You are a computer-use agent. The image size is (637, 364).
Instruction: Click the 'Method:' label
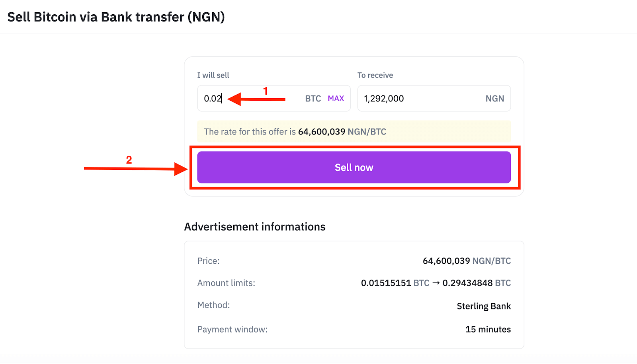(213, 305)
